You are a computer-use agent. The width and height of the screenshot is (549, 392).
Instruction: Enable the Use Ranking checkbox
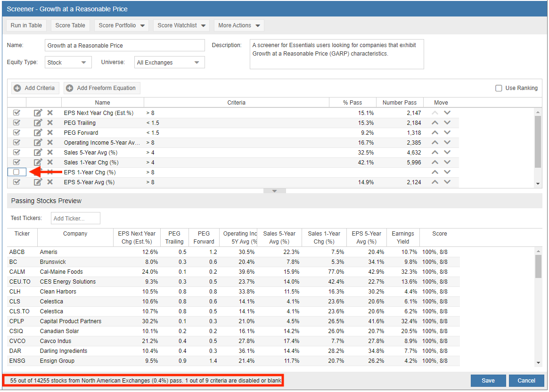coord(499,88)
